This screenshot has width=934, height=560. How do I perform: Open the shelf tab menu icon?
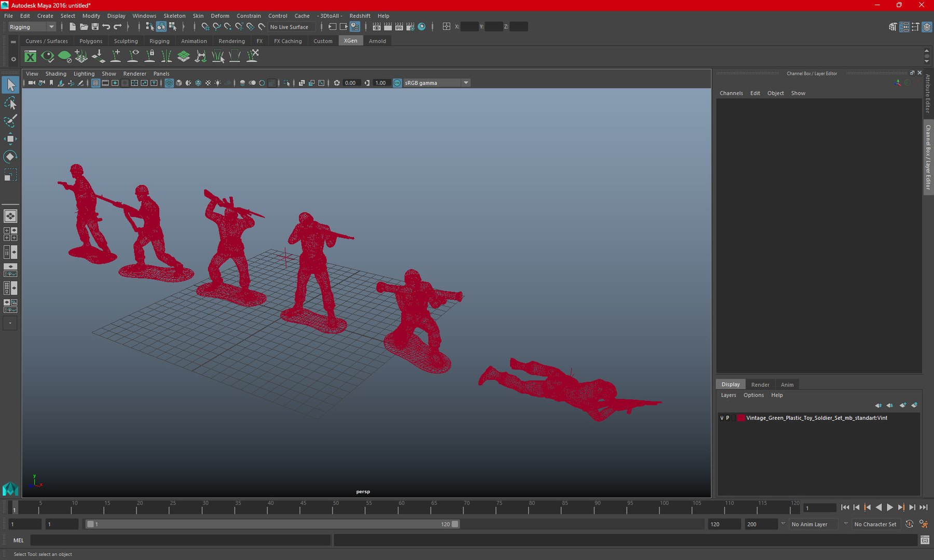pos(13,41)
